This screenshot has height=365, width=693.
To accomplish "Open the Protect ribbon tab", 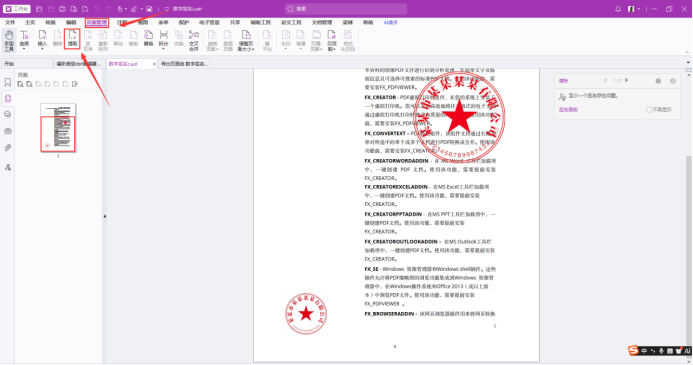I will tap(183, 23).
